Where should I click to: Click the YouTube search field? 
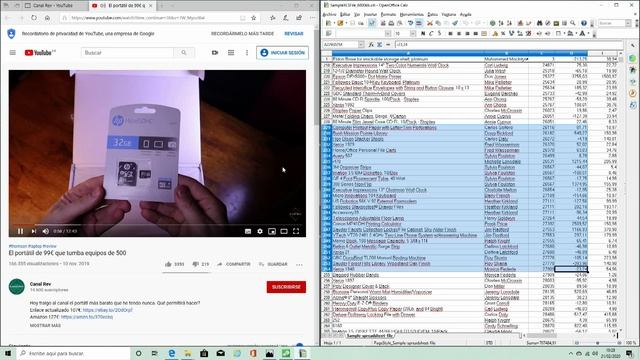(x=127, y=53)
